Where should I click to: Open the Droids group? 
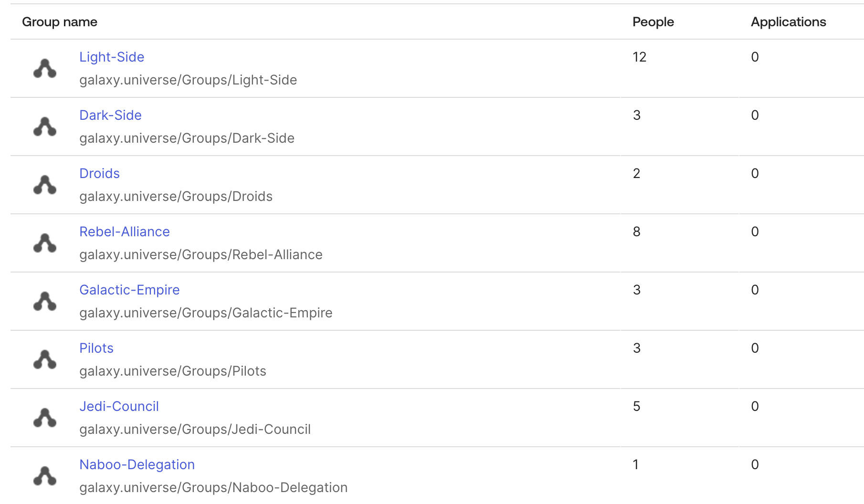[x=99, y=173]
